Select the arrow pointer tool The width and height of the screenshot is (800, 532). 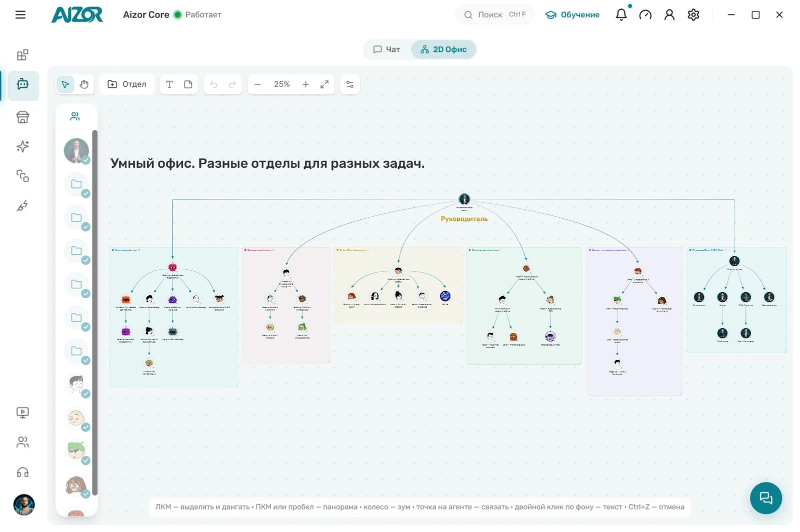pos(65,84)
